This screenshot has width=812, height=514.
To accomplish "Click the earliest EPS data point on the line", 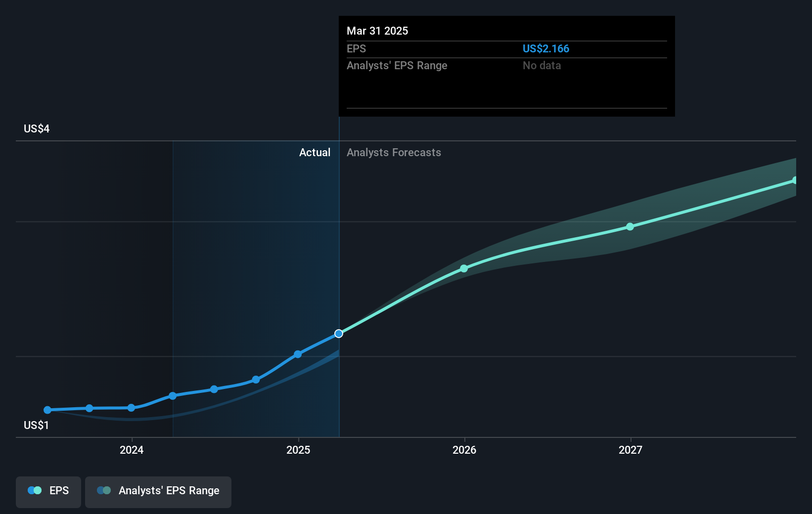I will click(x=46, y=410).
